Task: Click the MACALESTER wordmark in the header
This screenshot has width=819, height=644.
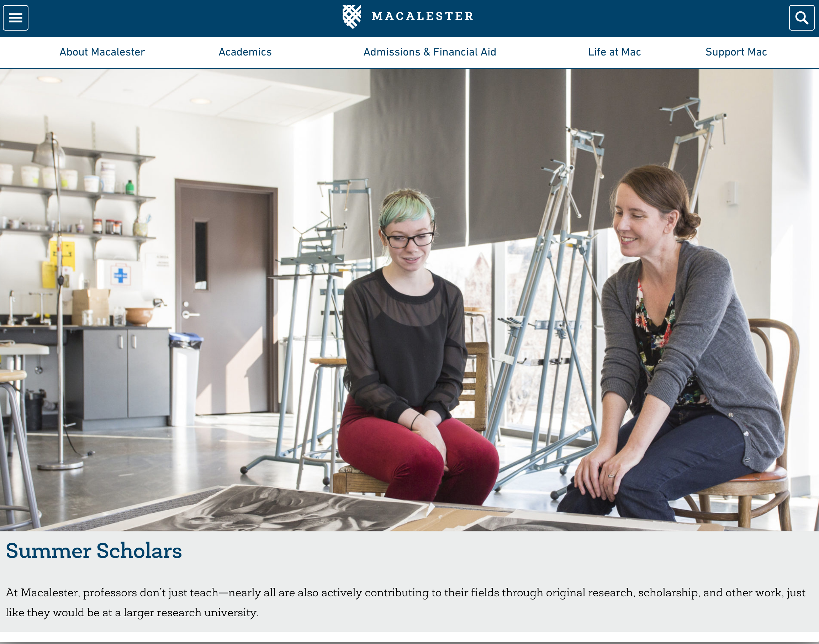Action: (x=423, y=16)
